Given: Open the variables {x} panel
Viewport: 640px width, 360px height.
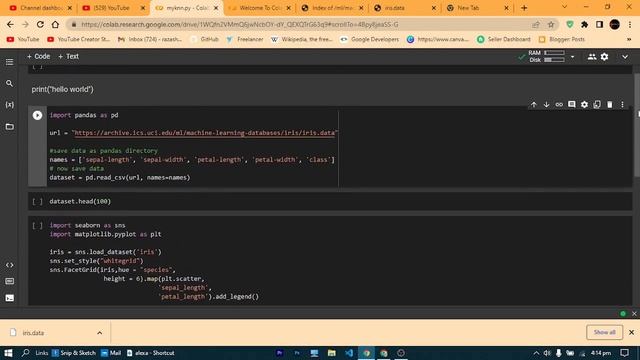Looking at the screenshot, I should [x=9, y=105].
